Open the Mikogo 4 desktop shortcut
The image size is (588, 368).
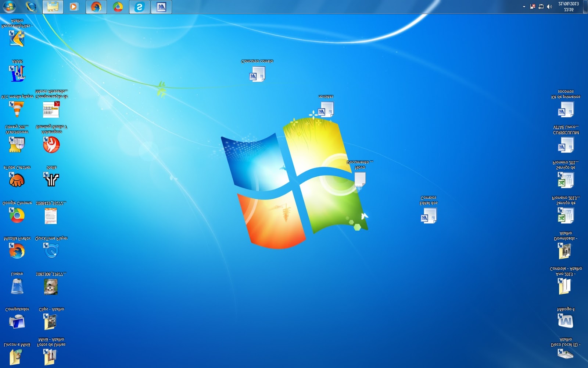pos(565,321)
